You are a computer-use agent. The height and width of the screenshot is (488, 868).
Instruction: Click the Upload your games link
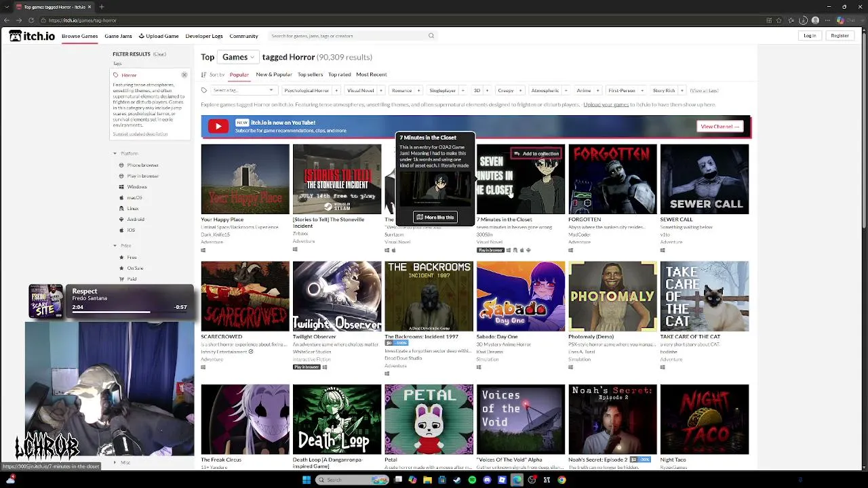click(606, 105)
